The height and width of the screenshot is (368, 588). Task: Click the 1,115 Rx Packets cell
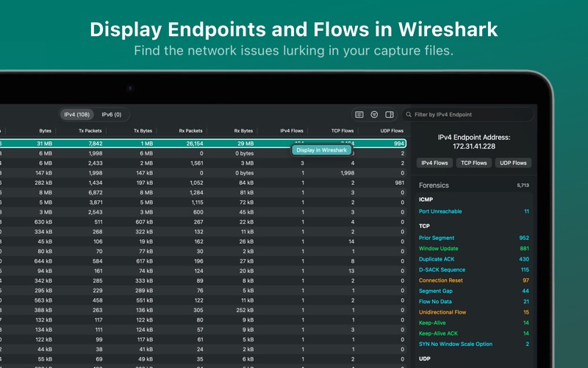[197, 202]
